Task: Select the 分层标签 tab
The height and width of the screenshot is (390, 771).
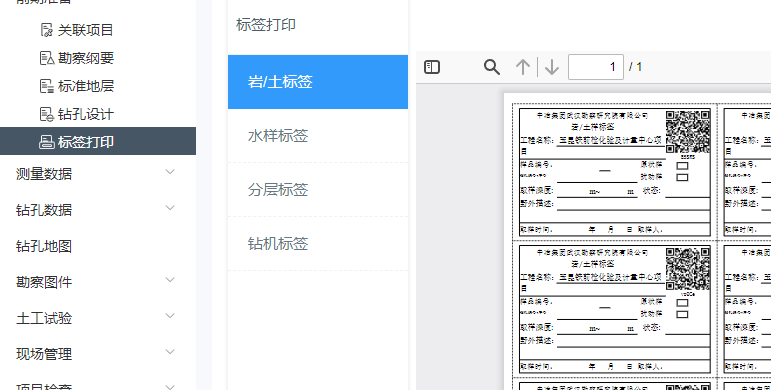Action: 318,190
